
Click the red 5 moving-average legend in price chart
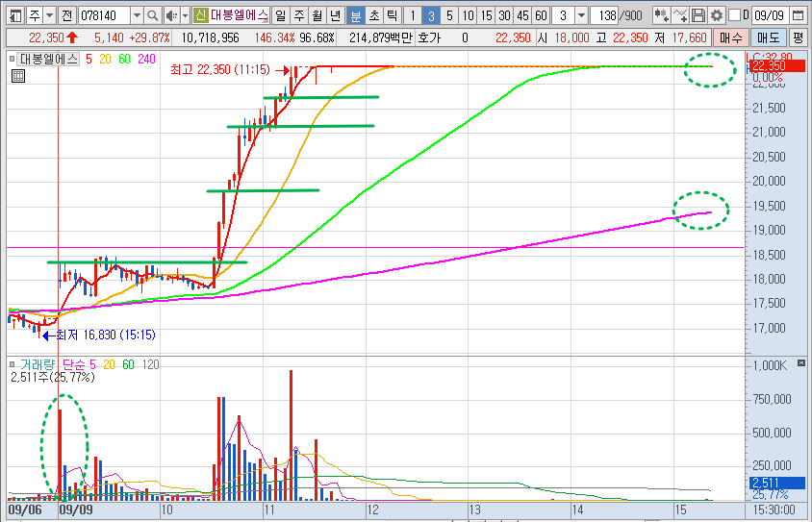tap(89, 59)
